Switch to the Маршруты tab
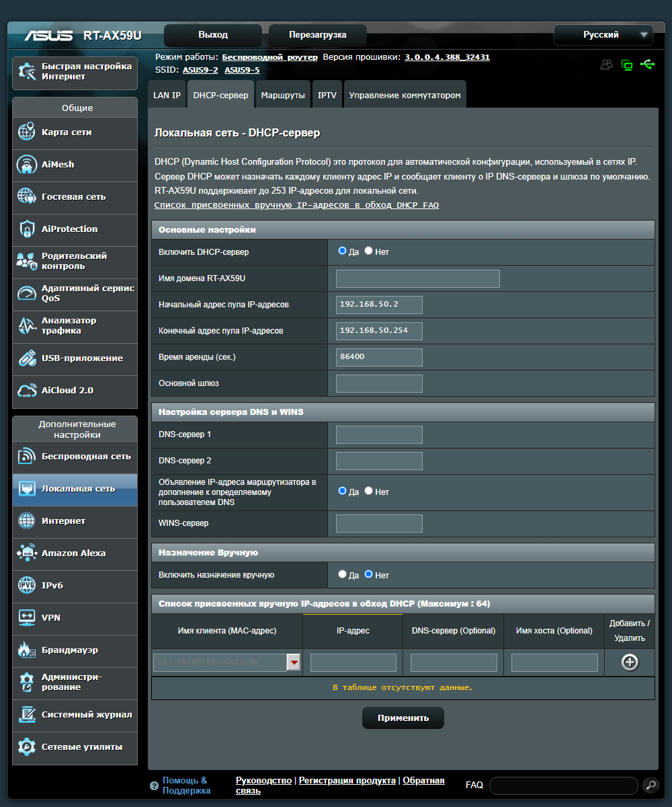672x807 pixels. point(283,95)
